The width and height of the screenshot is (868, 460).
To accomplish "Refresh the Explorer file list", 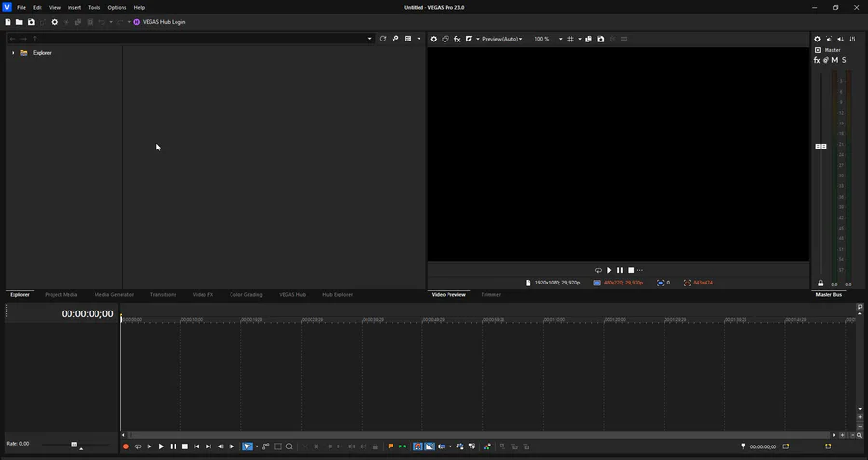I will pos(383,39).
